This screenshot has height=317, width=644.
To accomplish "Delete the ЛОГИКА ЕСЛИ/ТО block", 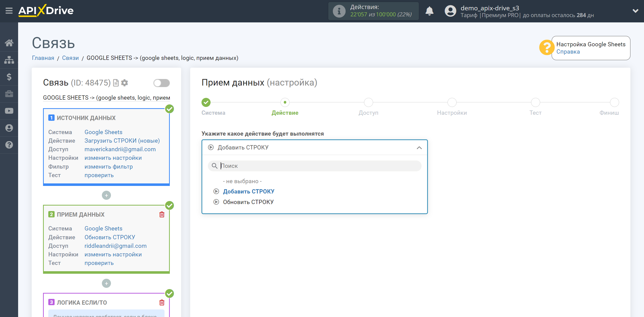I will tap(162, 302).
